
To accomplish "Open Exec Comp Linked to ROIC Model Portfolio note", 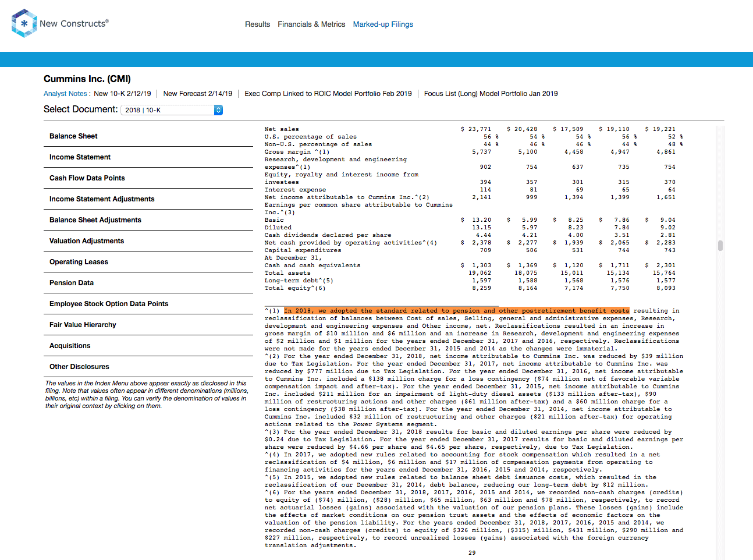I will (328, 94).
